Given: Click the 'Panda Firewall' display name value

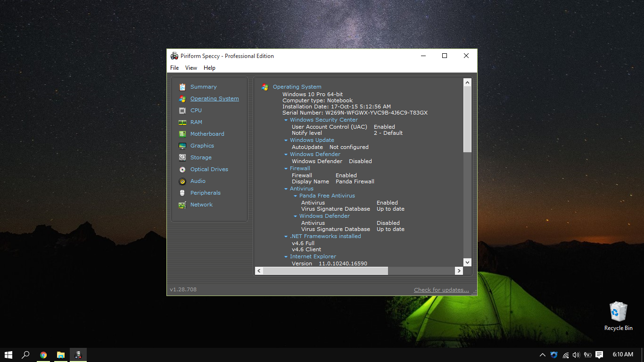Looking at the screenshot, I should [x=355, y=181].
